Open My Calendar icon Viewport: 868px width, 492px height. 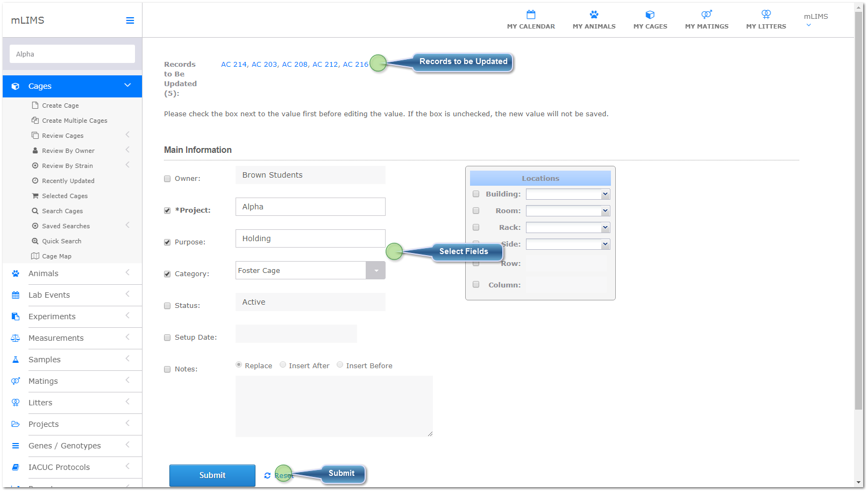[531, 15]
